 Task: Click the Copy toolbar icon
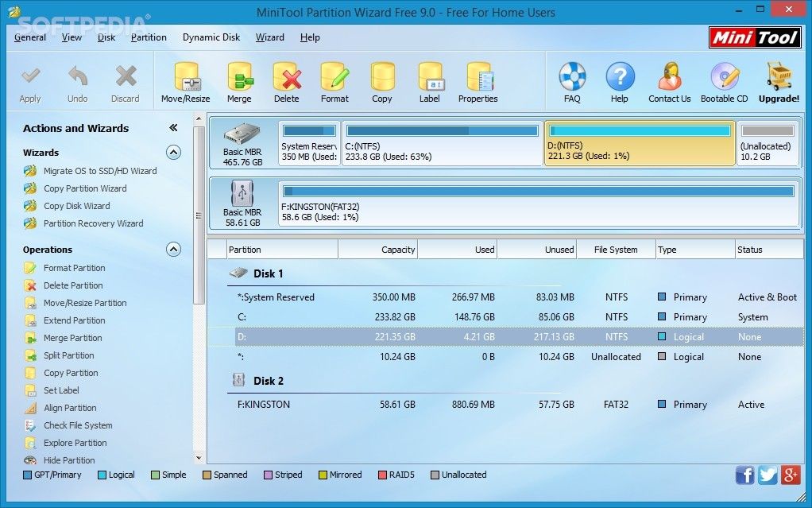pos(382,76)
